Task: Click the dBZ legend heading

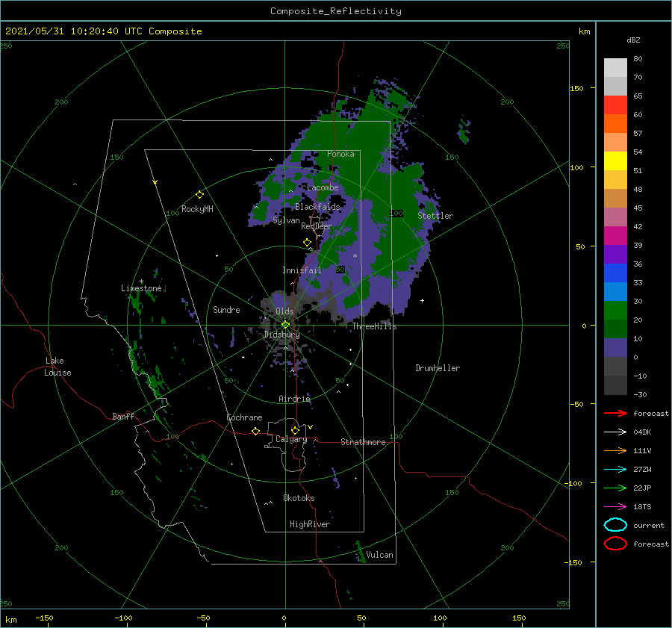Action: coord(633,40)
